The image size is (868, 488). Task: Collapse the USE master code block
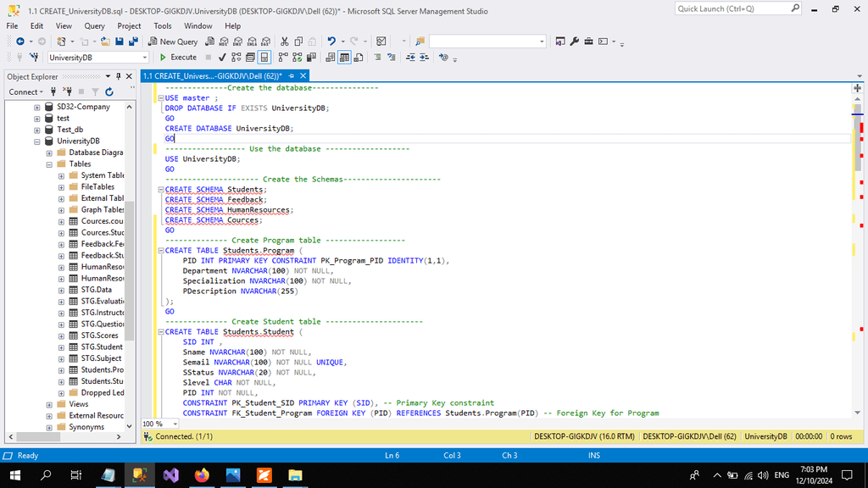[161, 98]
